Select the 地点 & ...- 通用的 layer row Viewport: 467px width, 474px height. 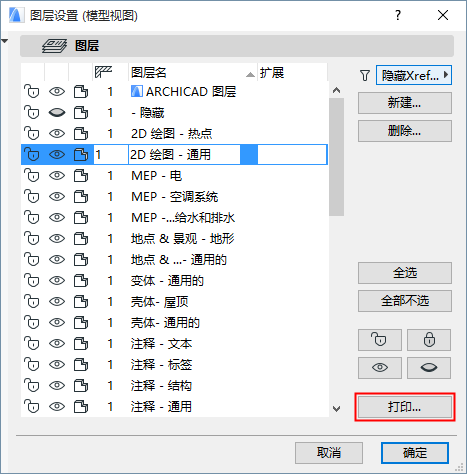tap(174, 260)
